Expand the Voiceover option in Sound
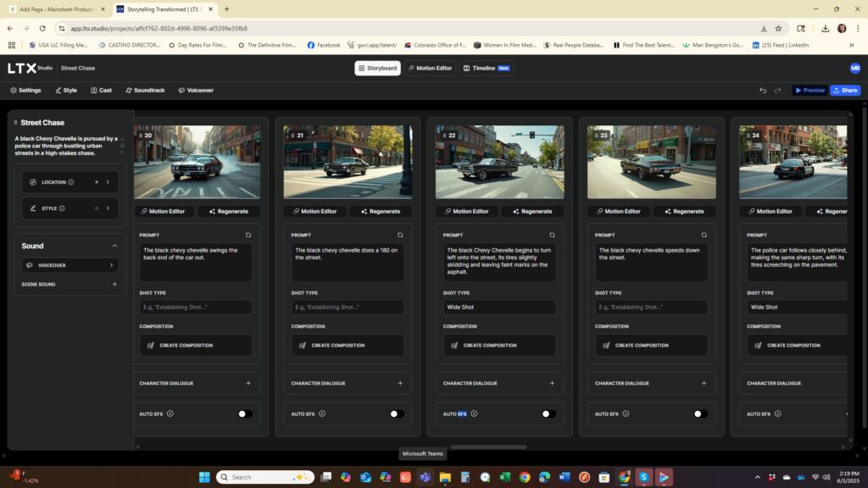Image resolution: width=868 pixels, height=488 pixels. coord(111,265)
